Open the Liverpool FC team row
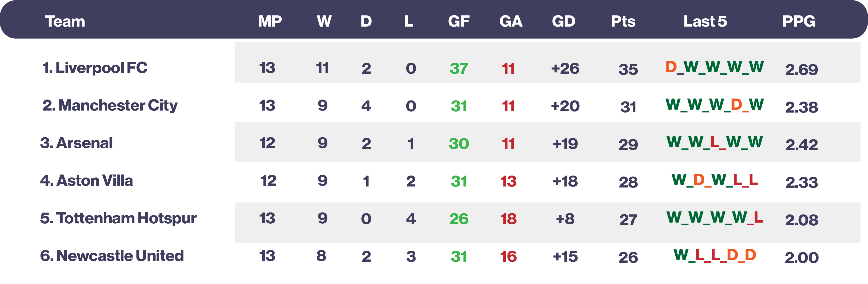The width and height of the screenshot is (868, 284). pos(95,68)
